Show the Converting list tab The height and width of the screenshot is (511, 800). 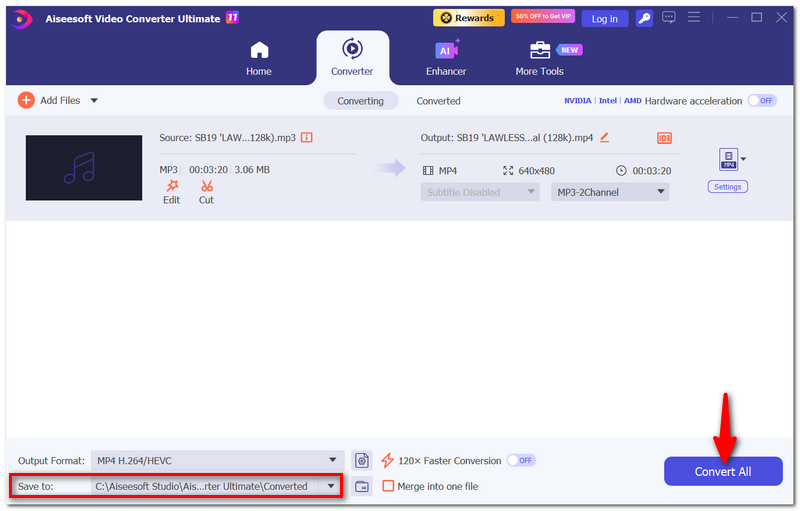(360, 101)
